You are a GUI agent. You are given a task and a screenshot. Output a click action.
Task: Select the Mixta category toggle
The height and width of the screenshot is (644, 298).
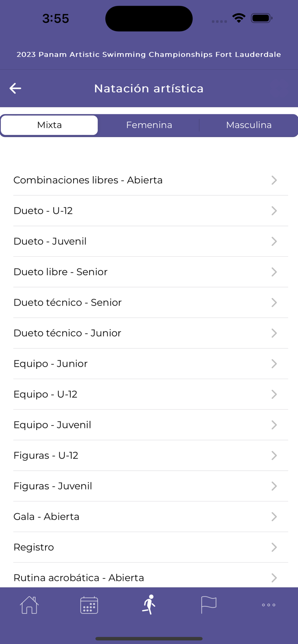[49, 125]
